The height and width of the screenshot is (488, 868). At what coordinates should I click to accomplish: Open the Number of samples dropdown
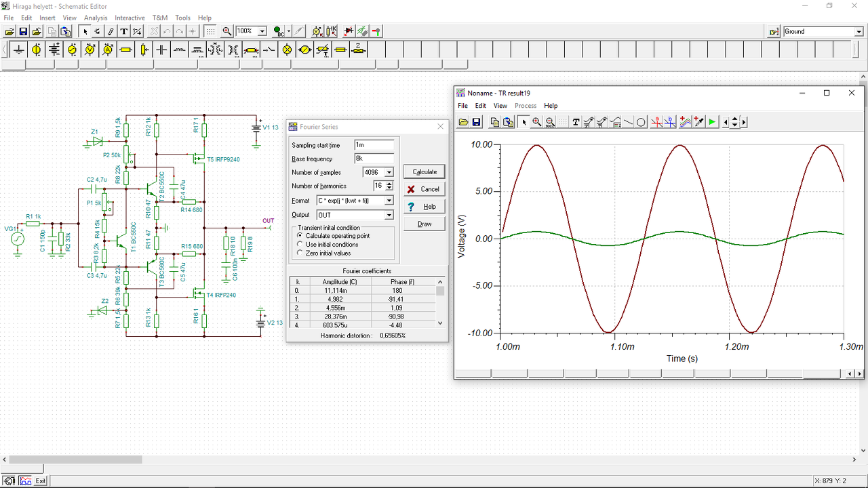click(x=389, y=173)
